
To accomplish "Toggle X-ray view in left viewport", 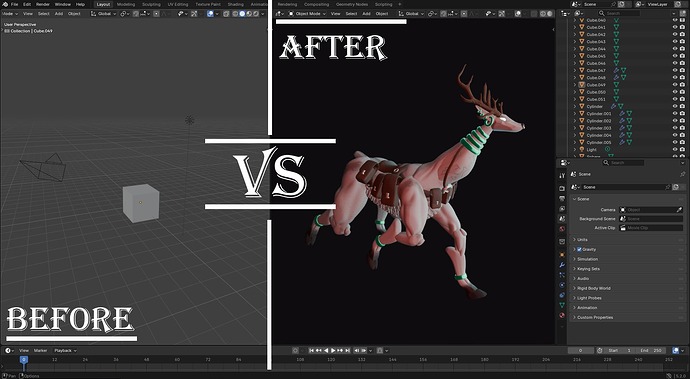I will [226, 14].
